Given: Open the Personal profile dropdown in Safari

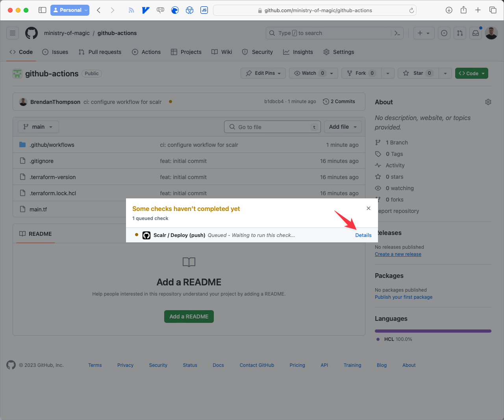Looking at the screenshot, I should coord(70,10).
